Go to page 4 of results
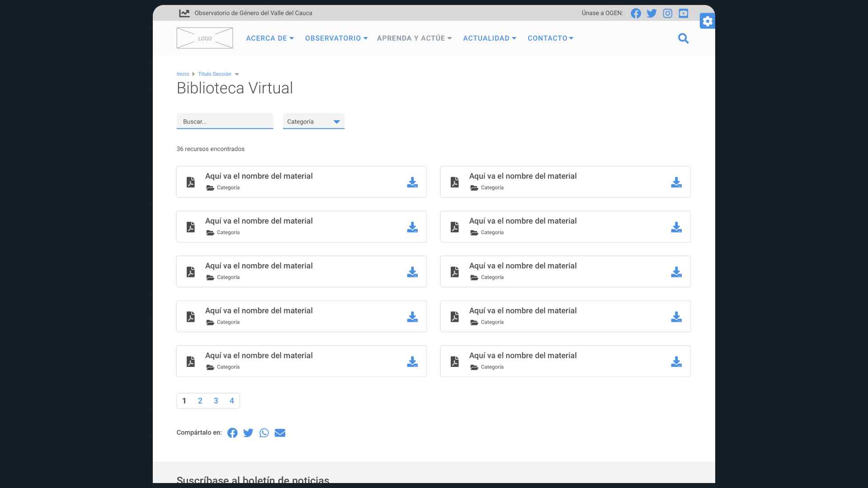This screenshot has height=488, width=868. (231, 401)
